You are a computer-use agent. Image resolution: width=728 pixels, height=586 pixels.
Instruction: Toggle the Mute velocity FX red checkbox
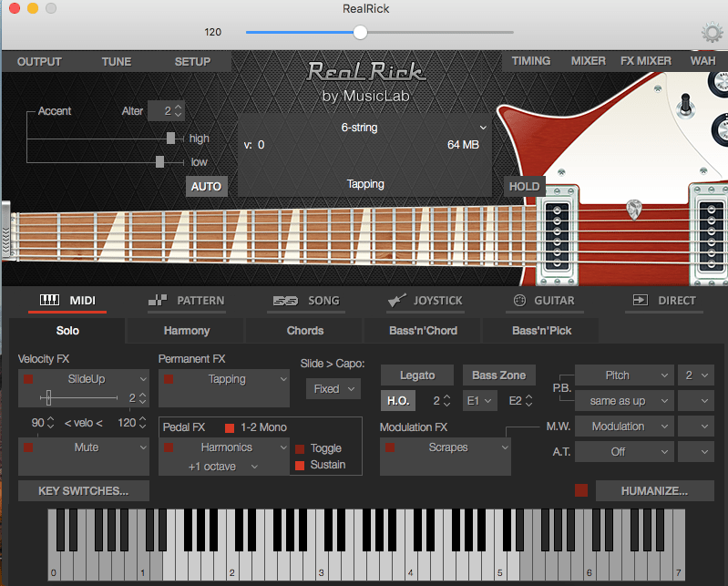click(28, 447)
